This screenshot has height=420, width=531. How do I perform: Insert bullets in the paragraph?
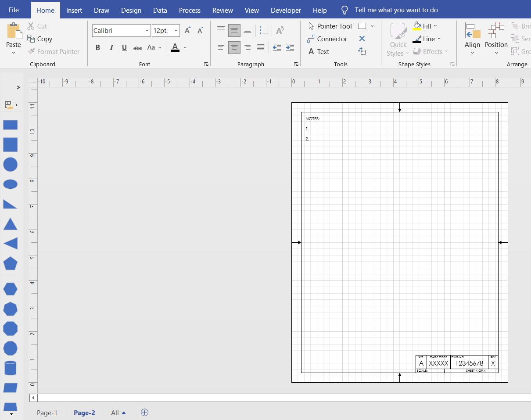(x=264, y=30)
